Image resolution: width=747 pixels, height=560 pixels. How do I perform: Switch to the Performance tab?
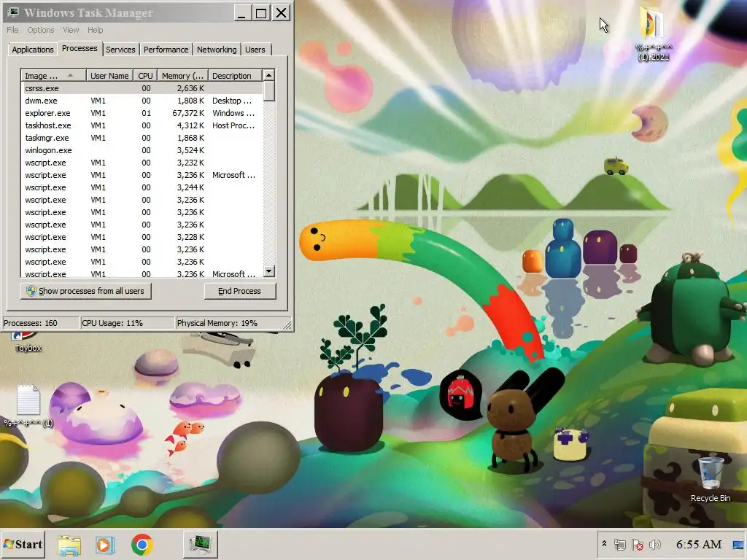coord(166,50)
